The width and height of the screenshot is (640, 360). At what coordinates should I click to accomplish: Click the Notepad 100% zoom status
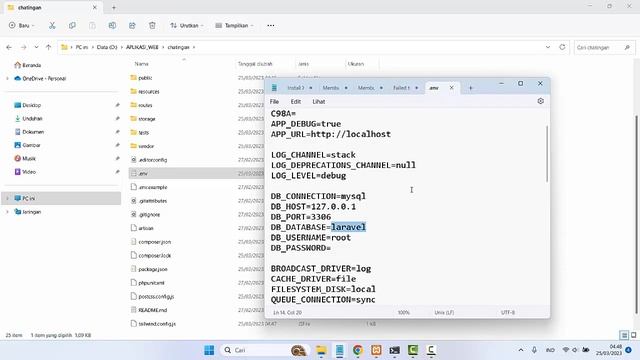(x=404, y=313)
